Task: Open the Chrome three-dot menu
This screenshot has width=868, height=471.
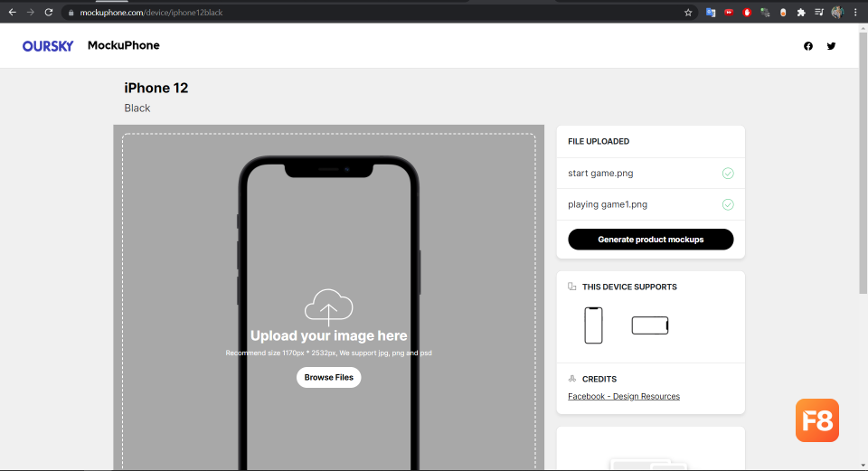Action: coord(855,12)
